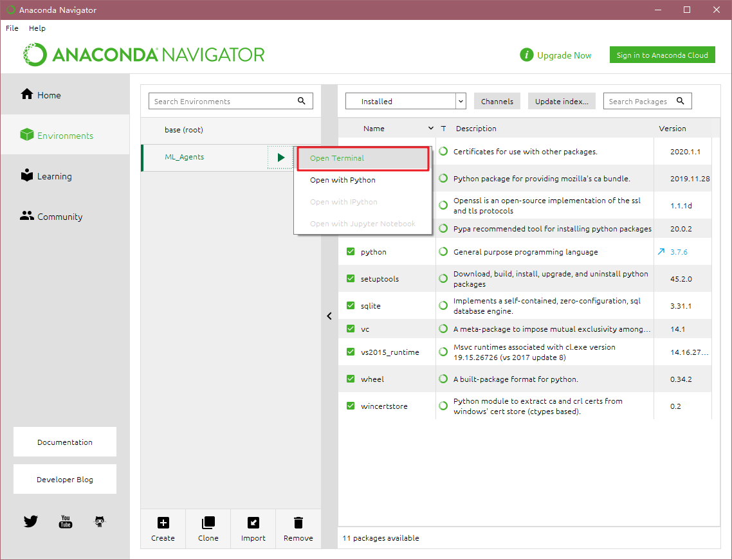732x560 pixels.
Task: Click the vs2015_runtime package name
Action: [x=390, y=352]
